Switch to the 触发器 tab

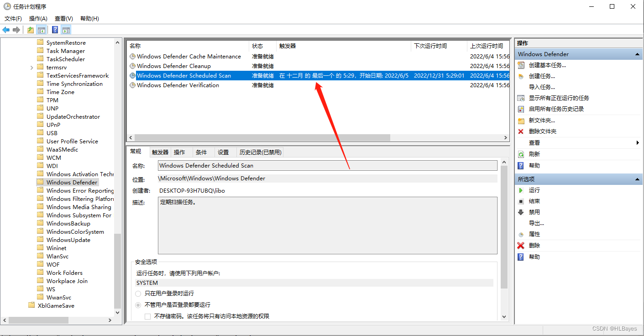(x=160, y=152)
